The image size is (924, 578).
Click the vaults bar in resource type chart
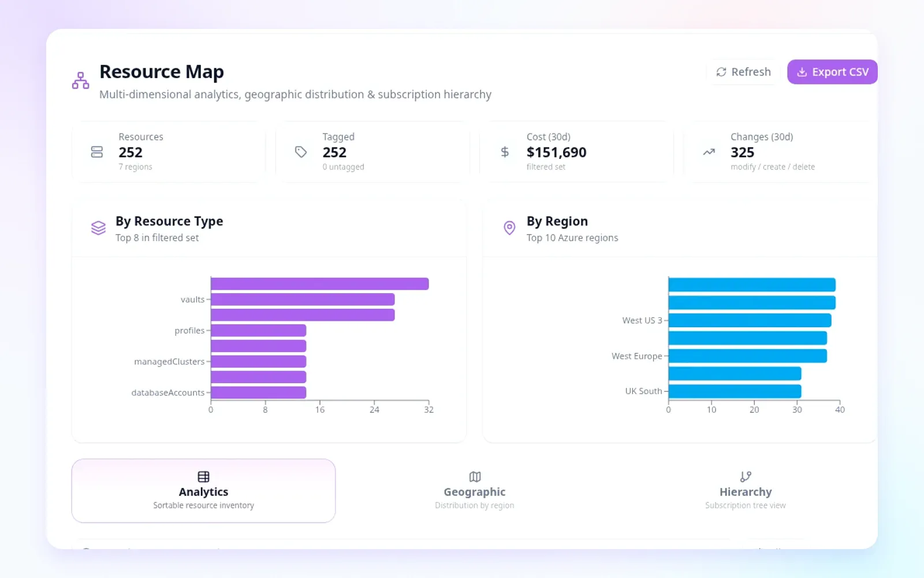coord(303,299)
